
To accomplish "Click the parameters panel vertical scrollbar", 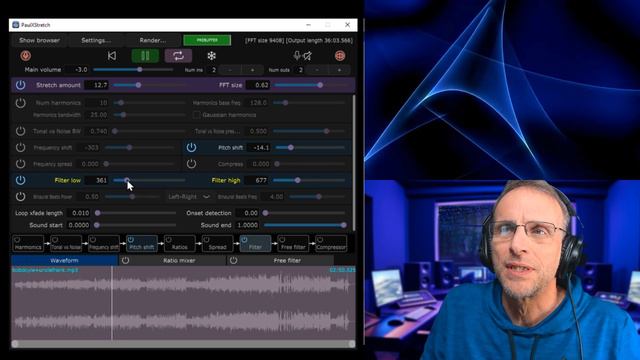I will tap(353, 162).
